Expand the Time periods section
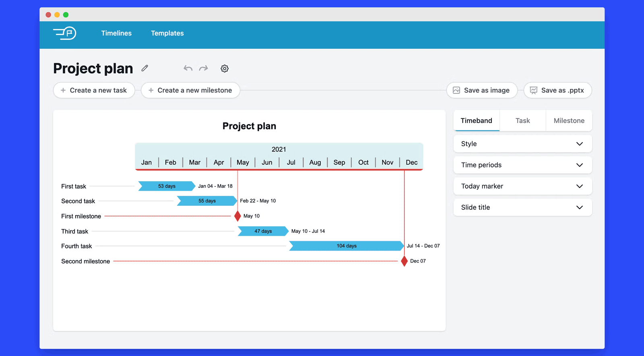 pyautogui.click(x=522, y=165)
